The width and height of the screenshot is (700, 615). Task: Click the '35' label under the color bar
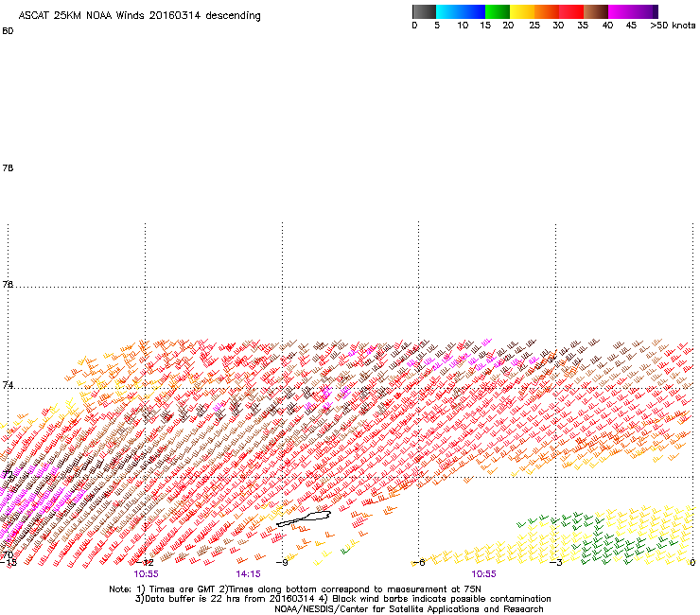(583, 26)
